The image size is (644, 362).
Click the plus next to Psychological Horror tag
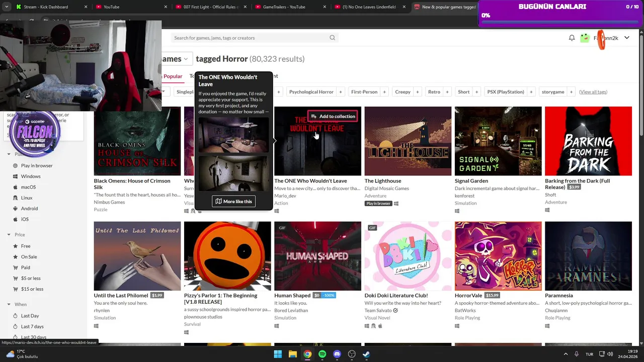coord(340,92)
